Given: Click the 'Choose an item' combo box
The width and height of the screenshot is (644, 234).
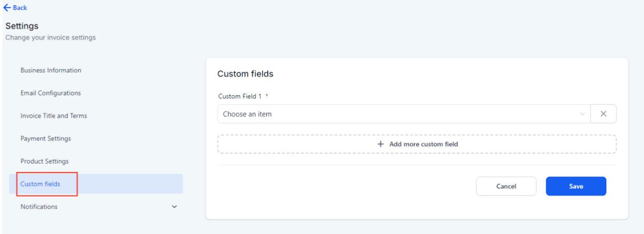Looking at the screenshot, I should tap(398, 114).
